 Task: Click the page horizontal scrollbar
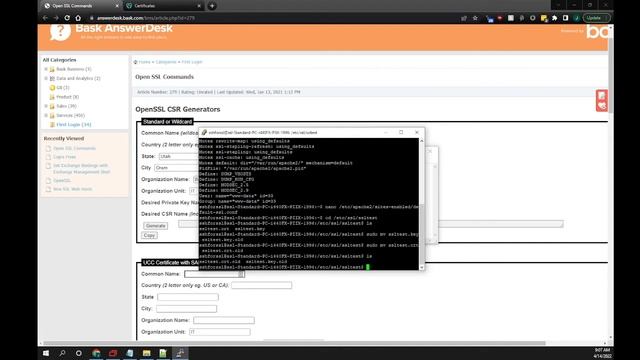[x=294, y=343]
